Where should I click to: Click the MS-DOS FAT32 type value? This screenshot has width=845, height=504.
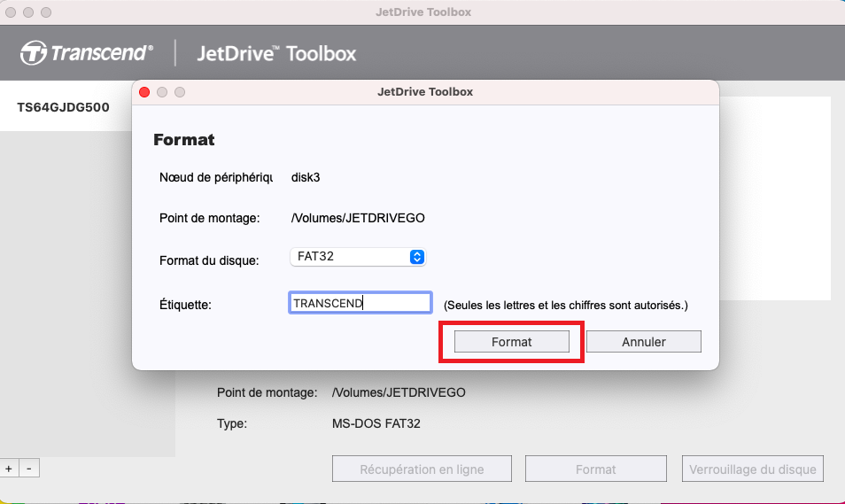(x=376, y=423)
